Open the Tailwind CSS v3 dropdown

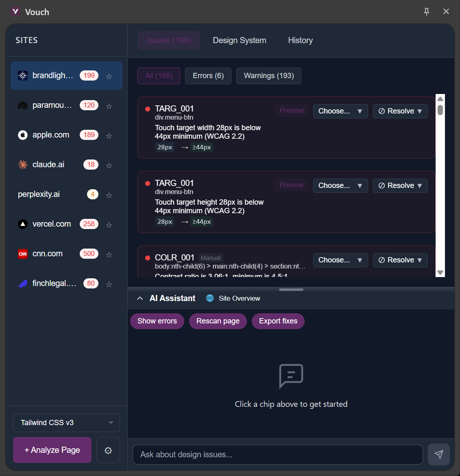[x=66, y=422]
